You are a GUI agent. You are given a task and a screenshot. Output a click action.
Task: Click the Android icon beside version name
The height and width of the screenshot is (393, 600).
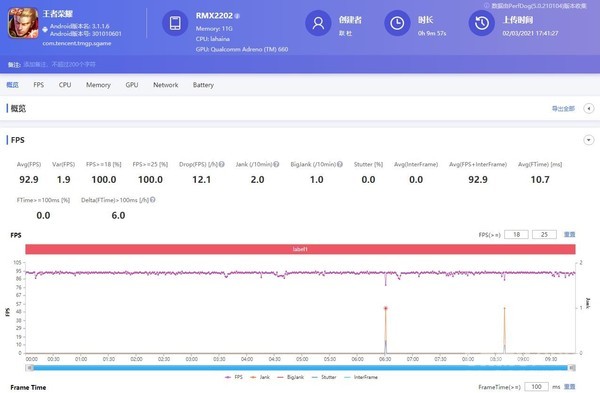(45, 29)
